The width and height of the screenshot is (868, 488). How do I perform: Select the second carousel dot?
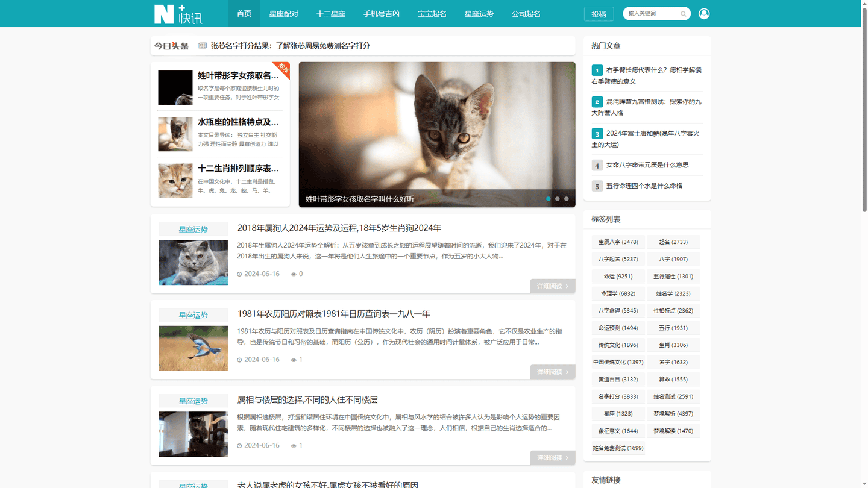[557, 199]
